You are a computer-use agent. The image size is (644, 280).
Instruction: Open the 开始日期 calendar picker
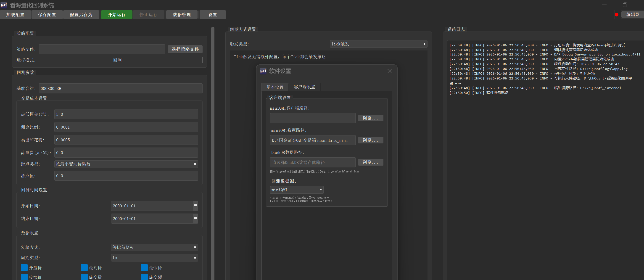[195, 206]
